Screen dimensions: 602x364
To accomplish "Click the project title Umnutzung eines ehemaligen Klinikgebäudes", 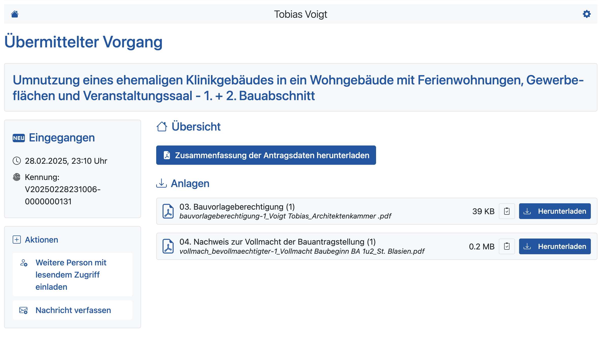I will (298, 88).
